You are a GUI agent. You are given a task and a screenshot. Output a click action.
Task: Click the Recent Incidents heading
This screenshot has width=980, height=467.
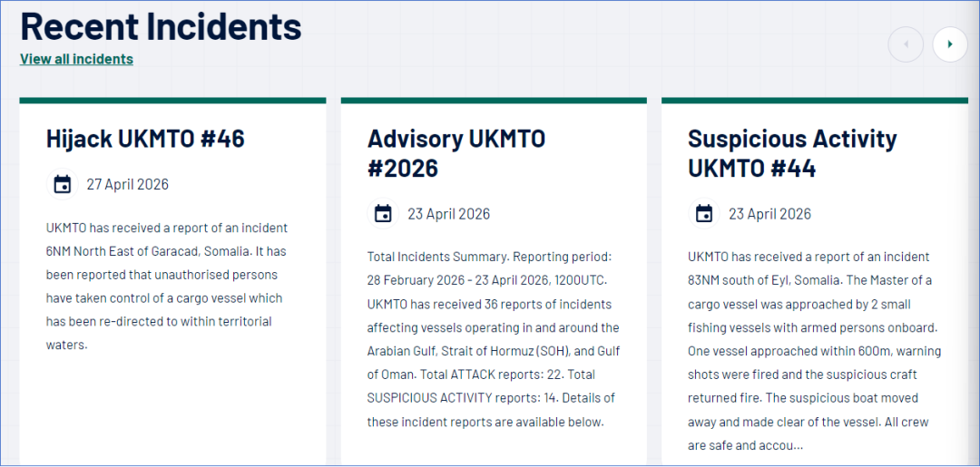coord(161,26)
